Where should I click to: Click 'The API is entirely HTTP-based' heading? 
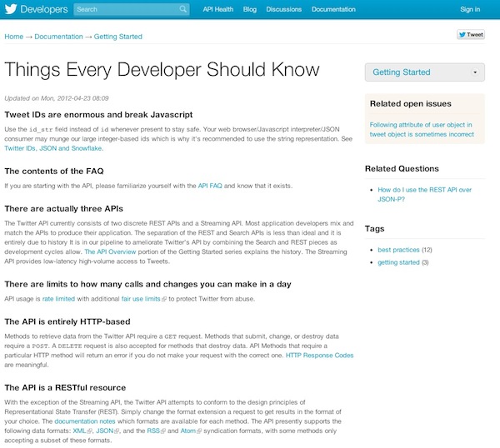[x=67, y=321]
